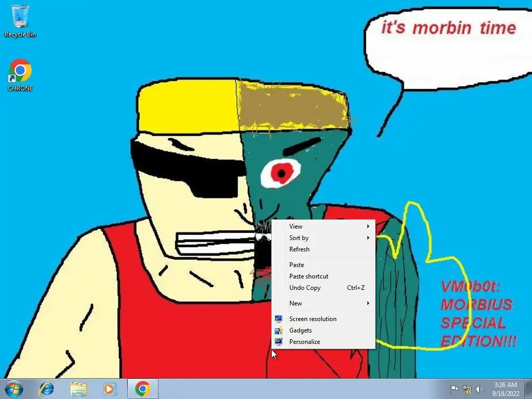Click the Personalize menu icon
This screenshot has height=399, width=532.
[278, 342]
